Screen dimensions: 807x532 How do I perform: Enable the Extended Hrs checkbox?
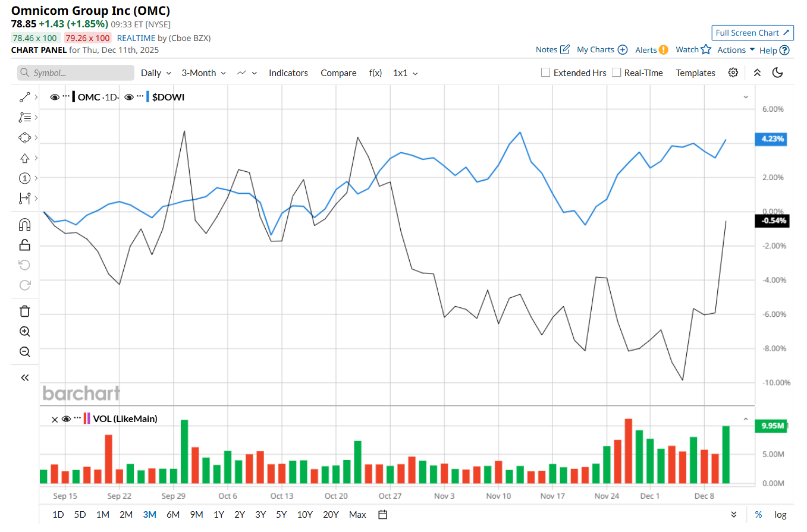click(x=545, y=73)
